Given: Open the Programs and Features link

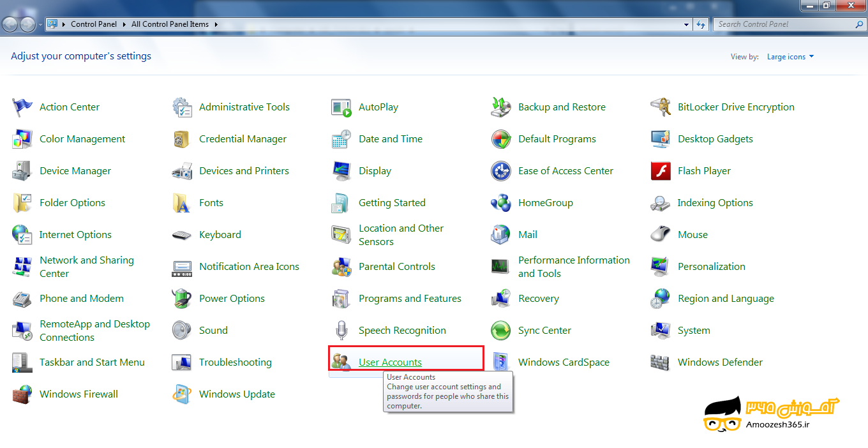Looking at the screenshot, I should point(410,299).
